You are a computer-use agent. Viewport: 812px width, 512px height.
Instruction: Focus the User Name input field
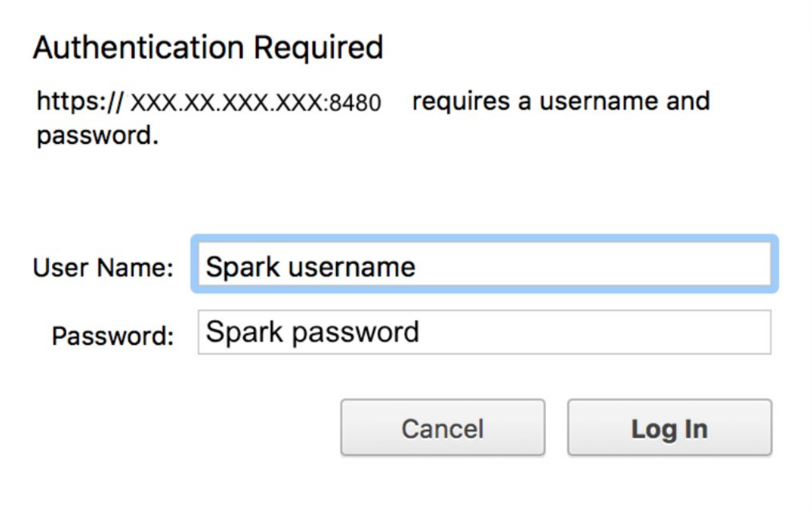pos(484,266)
